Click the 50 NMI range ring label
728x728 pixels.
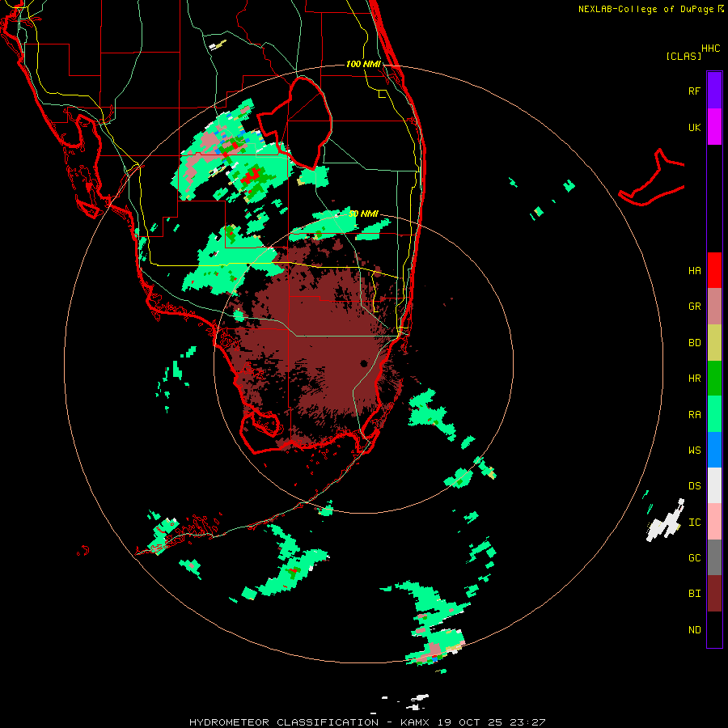[363, 214]
